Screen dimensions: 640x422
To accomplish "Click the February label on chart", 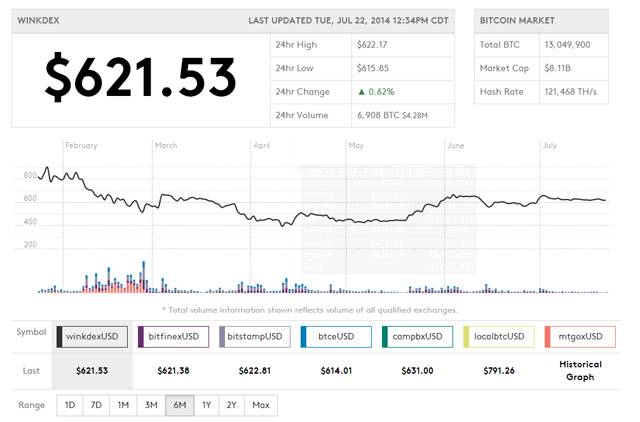I will [81, 145].
